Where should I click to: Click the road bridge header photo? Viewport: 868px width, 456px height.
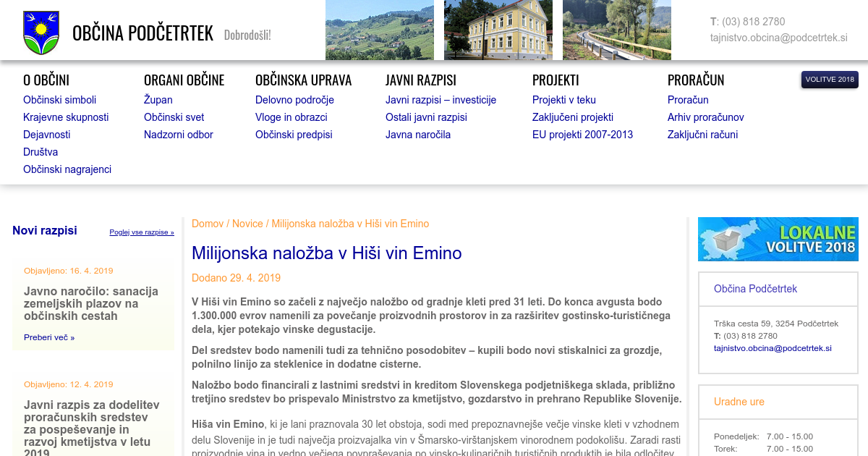(616, 30)
